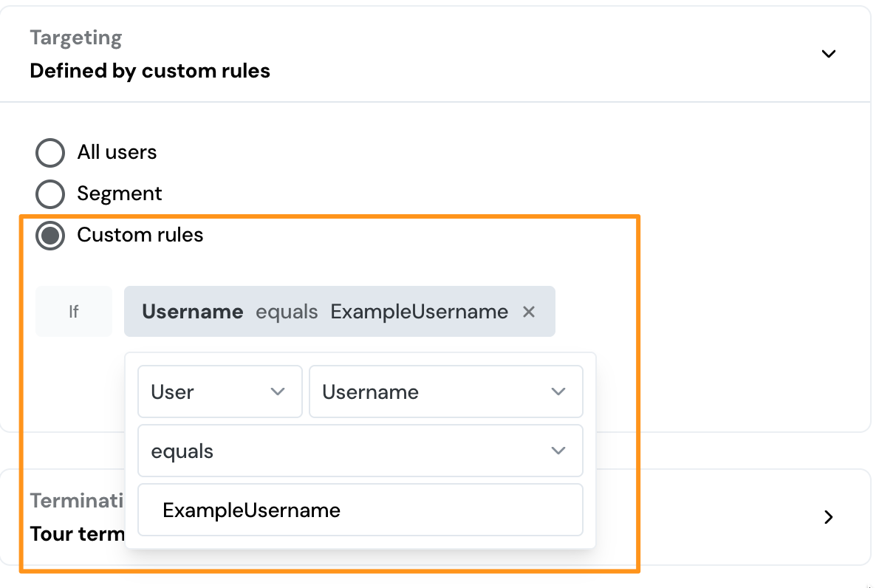Click the "All users" option label
Viewport: 879px width, 588px height.
(117, 153)
